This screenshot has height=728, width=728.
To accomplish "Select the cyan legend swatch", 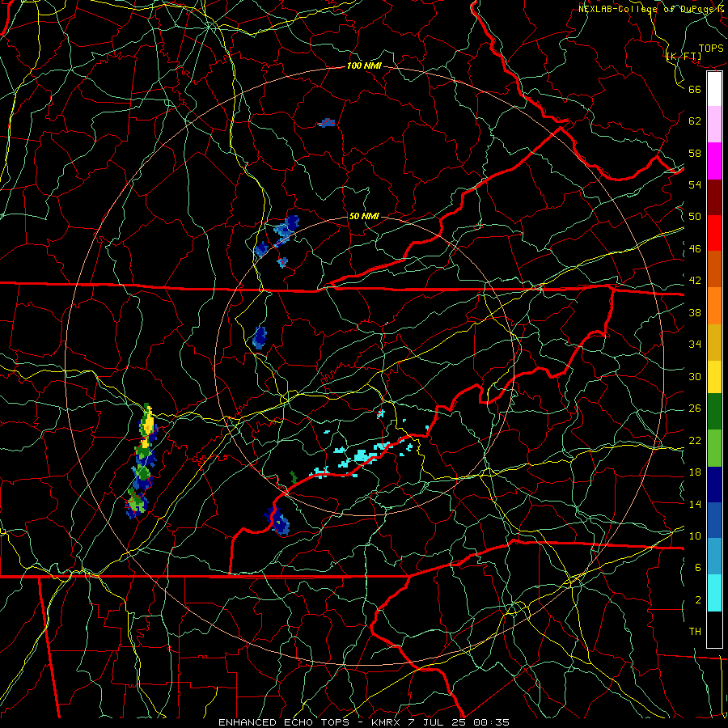I will (714, 593).
